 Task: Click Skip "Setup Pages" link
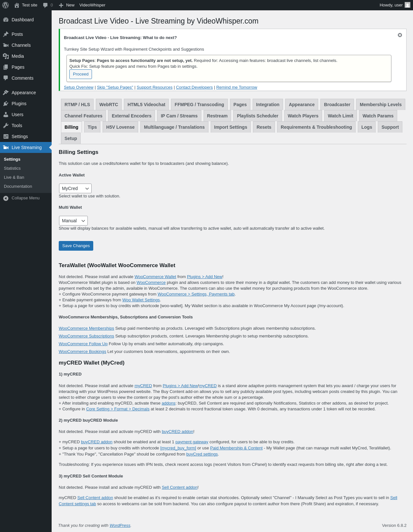tap(115, 87)
